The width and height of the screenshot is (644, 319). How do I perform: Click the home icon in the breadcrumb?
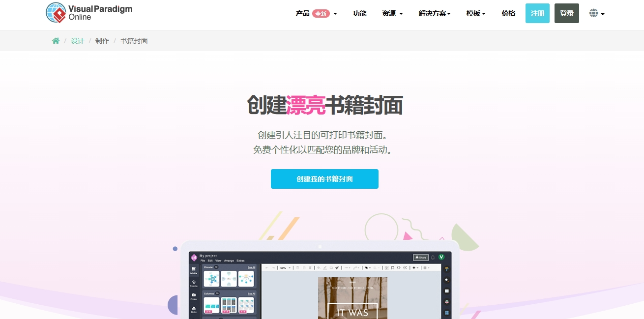tap(56, 41)
